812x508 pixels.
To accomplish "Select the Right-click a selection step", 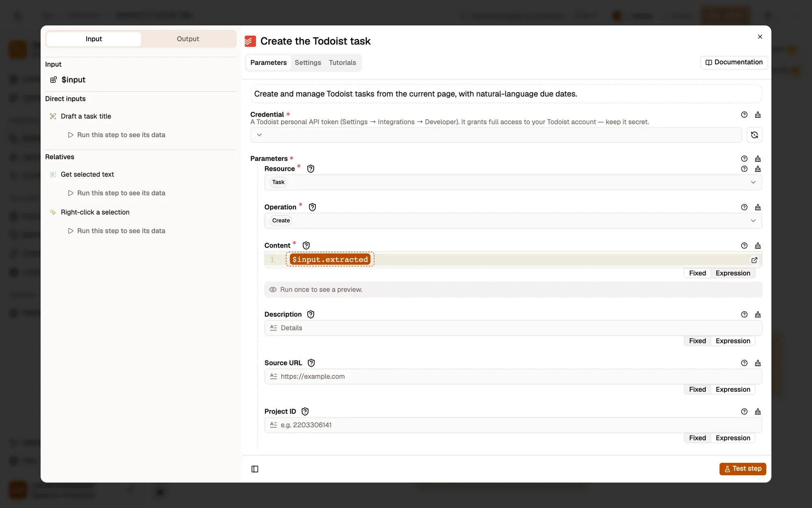I will [95, 212].
